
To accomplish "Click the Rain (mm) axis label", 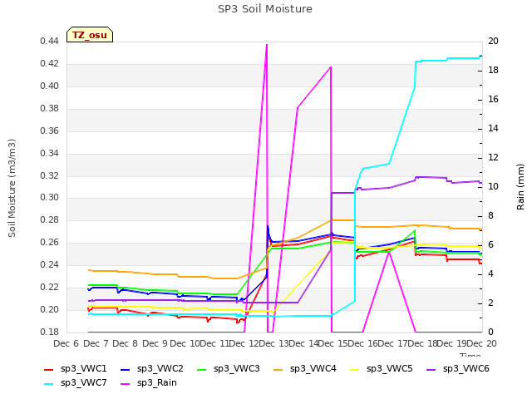I will [x=520, y=187].
